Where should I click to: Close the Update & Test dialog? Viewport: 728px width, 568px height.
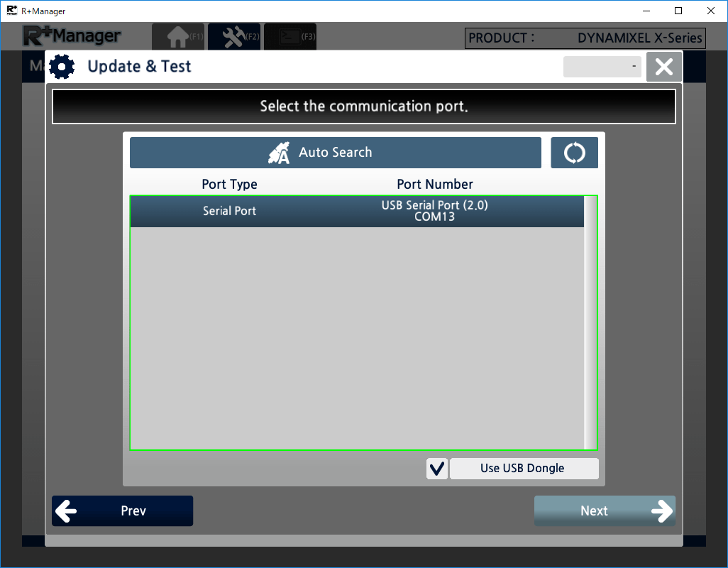coord(663,67)
